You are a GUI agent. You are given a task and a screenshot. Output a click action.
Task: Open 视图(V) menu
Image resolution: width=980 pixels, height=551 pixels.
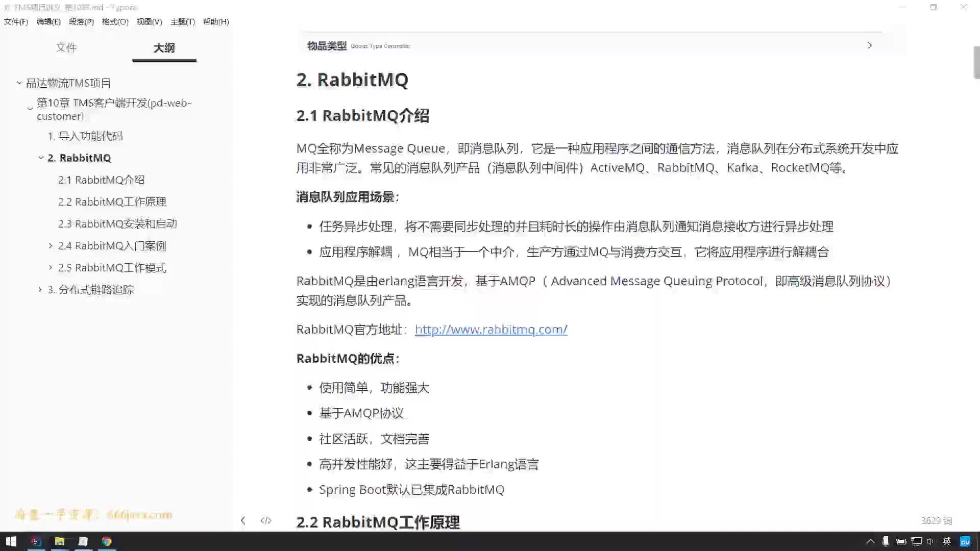[149, 22]
